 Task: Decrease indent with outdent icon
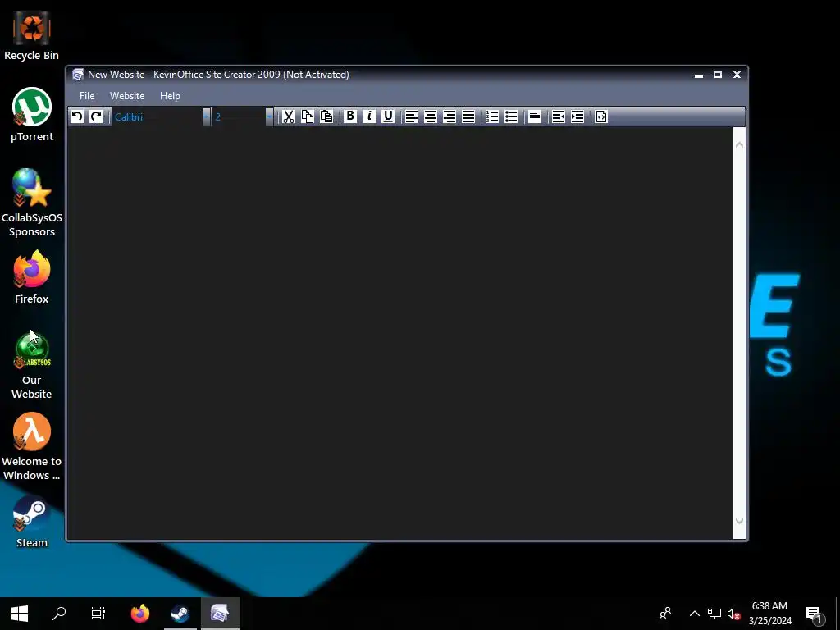[x=558, y=116]
